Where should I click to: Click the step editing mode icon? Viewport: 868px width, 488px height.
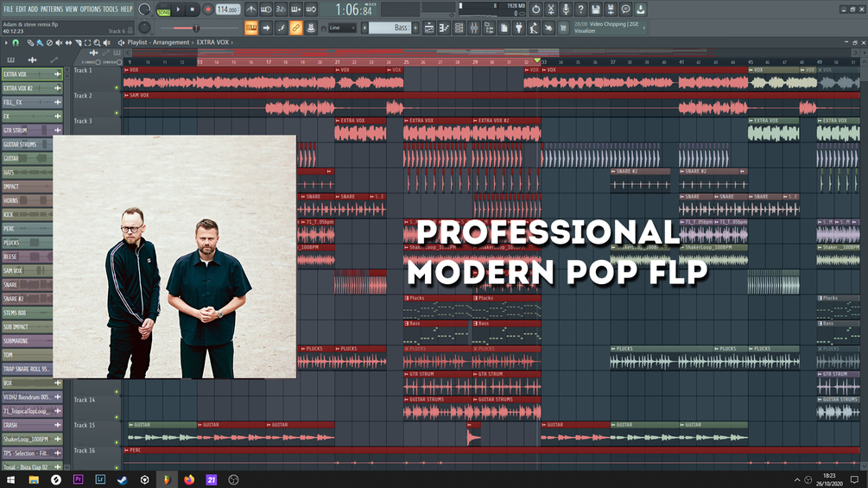[x=281, y=28]
